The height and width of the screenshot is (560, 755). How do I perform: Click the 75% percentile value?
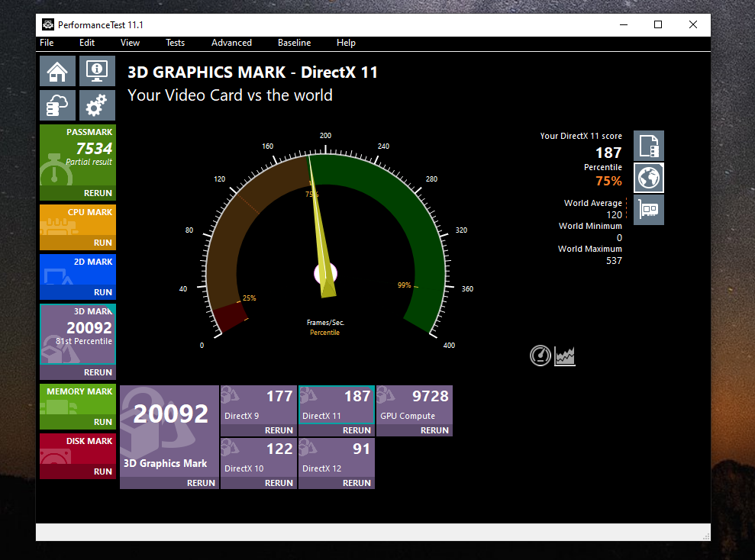coord(608,182)
